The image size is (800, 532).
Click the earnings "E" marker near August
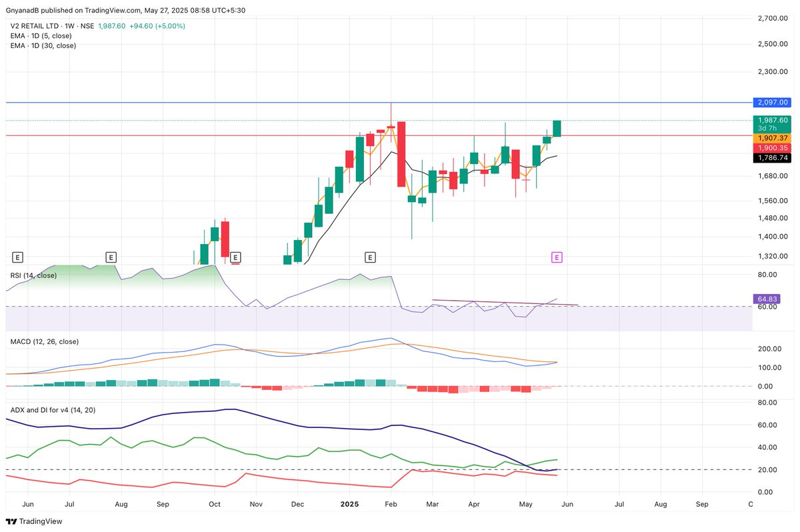tap(110, 257)
